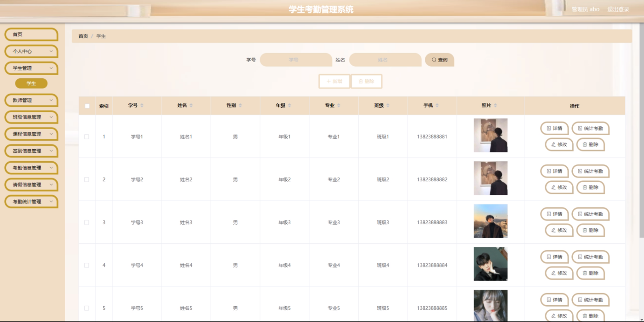Viewport: 644px width, 322px height.
Task: Expand the 考勤统计管理 sidebar menu
Action: (x=31, y=201)
